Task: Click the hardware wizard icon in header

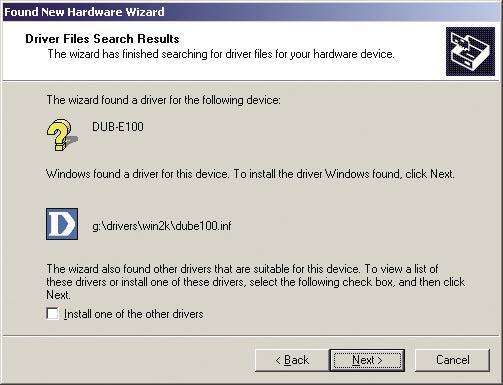Action: (x=470, y=51)
